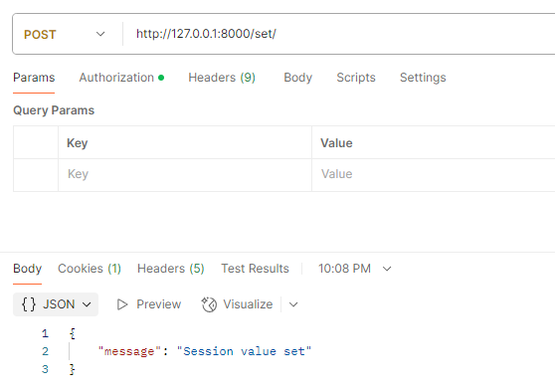
Task: Click the Visualize sparkle icon
Action: point(209,304)
